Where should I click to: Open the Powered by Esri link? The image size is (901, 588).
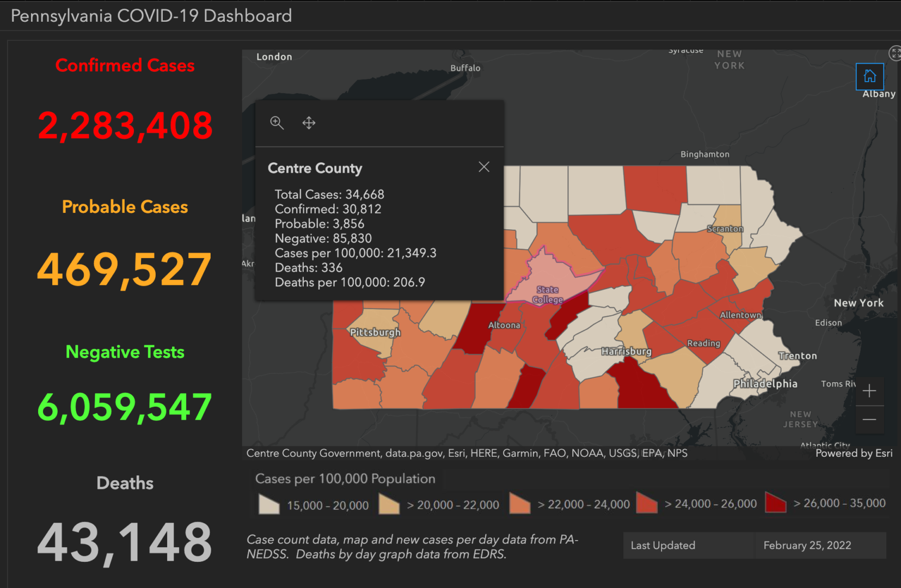pos(853,453)
